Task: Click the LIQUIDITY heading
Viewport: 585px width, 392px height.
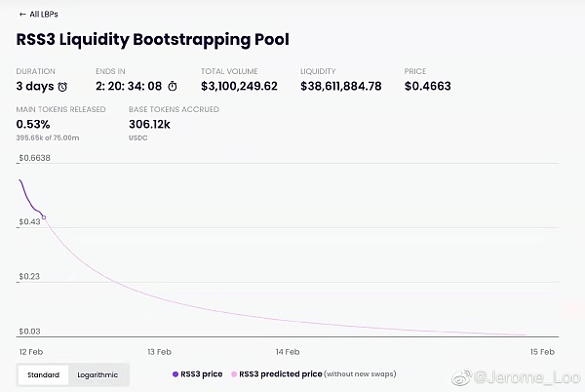Action: coord(318,71)
